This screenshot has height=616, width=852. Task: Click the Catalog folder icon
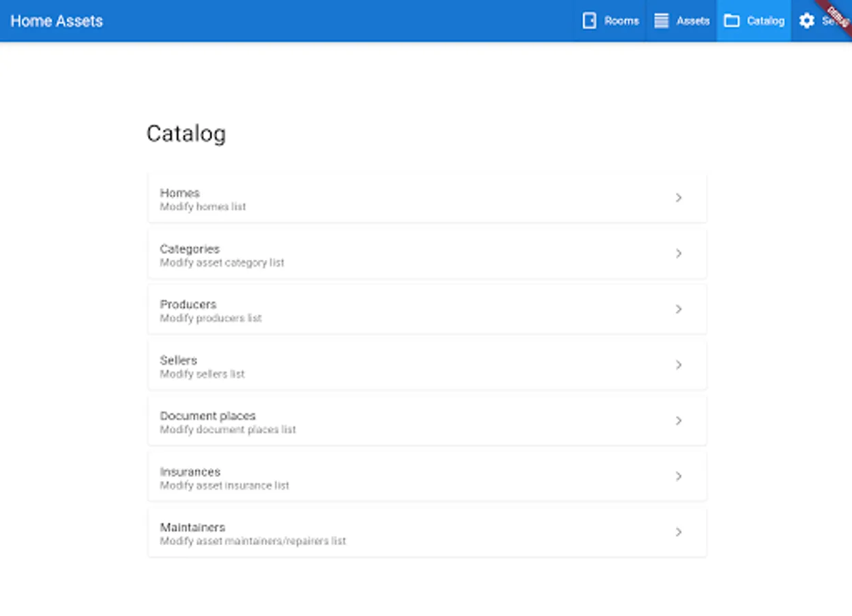pos(732,21)
